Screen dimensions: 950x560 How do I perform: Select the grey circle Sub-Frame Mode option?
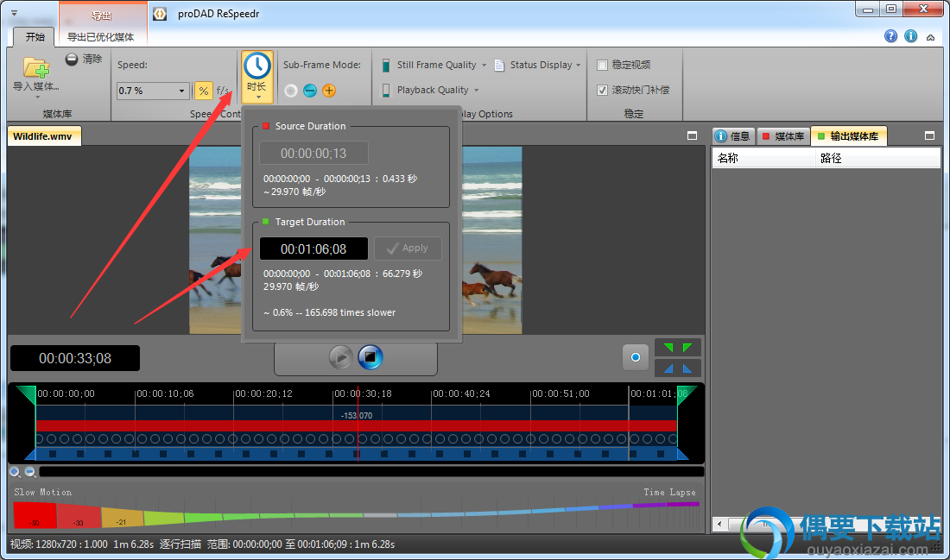(291, 91)
